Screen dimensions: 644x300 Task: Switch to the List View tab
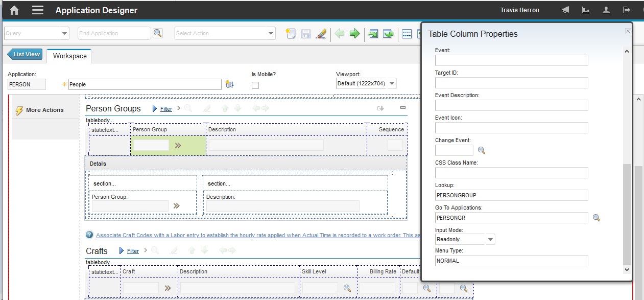click(x=25, y=54)
